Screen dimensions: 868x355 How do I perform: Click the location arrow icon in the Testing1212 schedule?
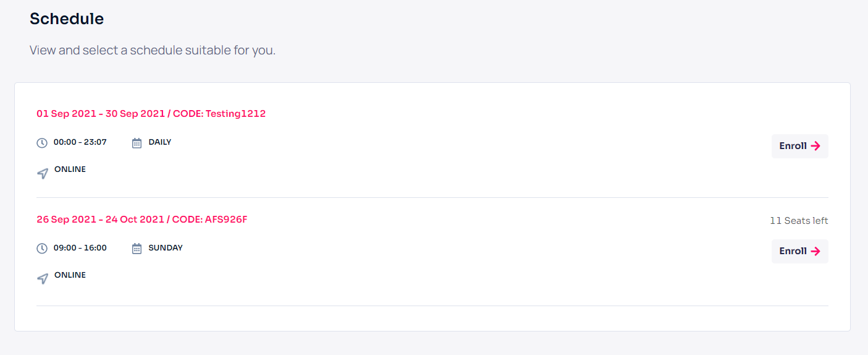pos(43,174)
